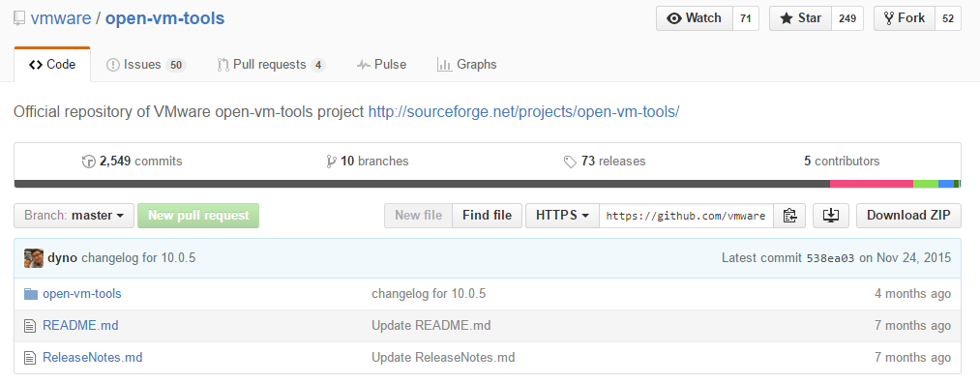View the 5 contributors
The width and height of the screenshot is (980, 383).
tap(842, 162)
